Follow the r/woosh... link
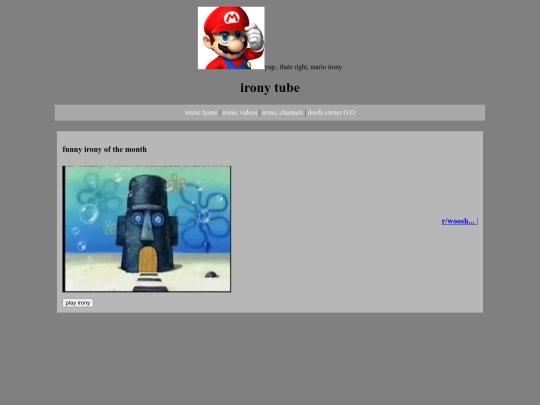 [460, 221]
